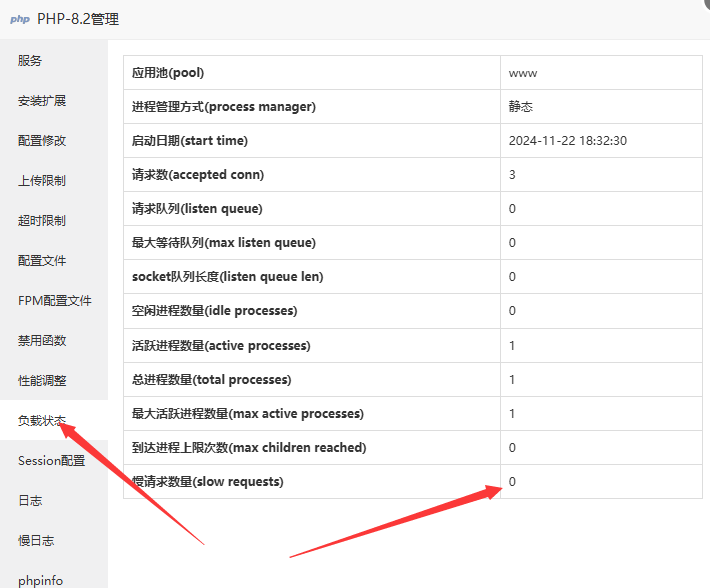
Task: Click the max active processes value 1
Action: (512, 414)
